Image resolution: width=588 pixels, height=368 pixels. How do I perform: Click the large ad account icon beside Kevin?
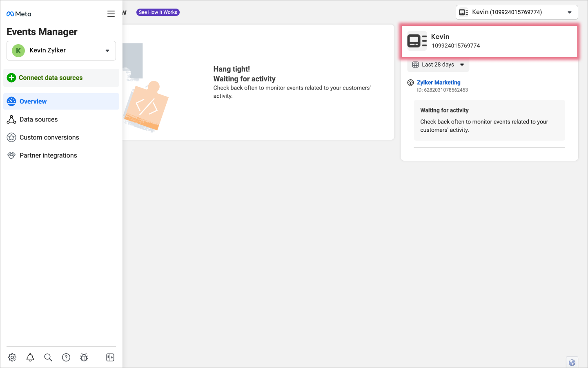417,41
